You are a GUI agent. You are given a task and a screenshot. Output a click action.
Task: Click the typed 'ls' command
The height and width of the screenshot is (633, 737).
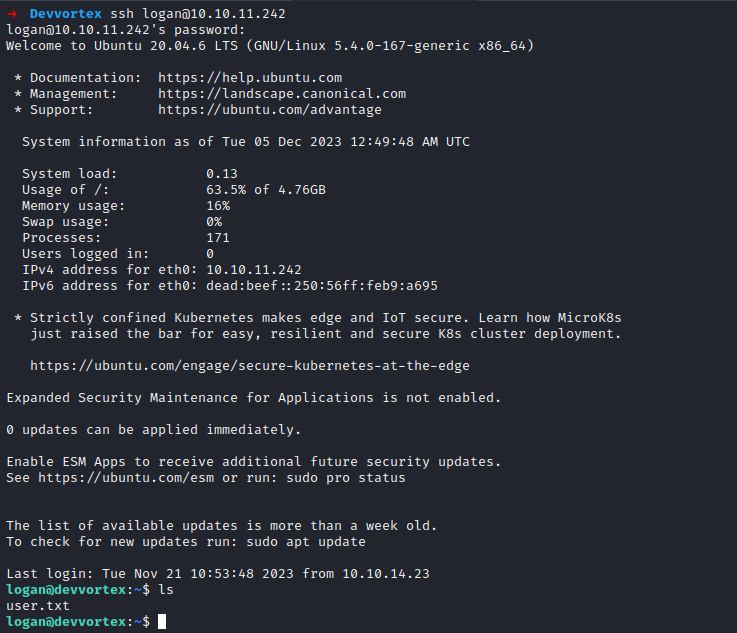166,590
